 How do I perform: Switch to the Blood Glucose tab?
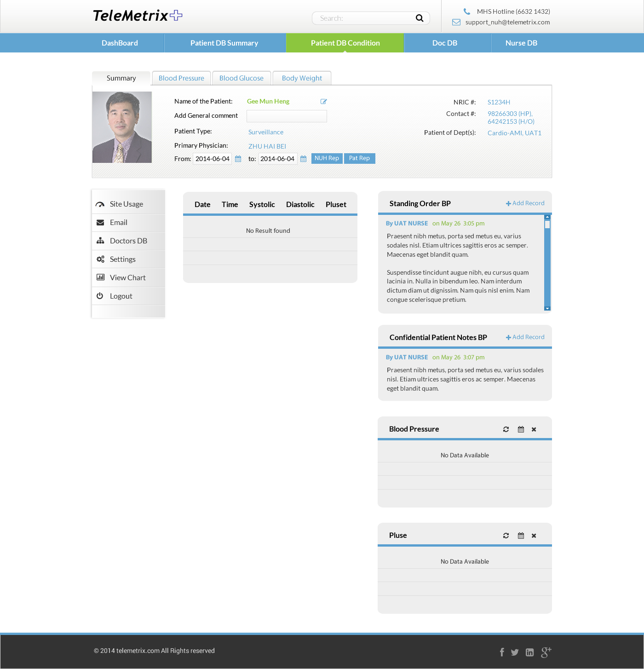[241, 78]
